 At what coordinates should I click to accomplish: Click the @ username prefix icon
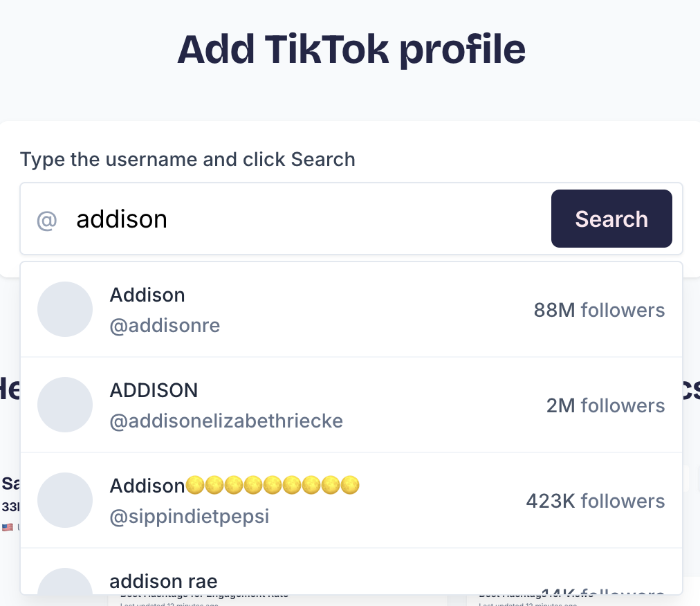click(46, 219)
